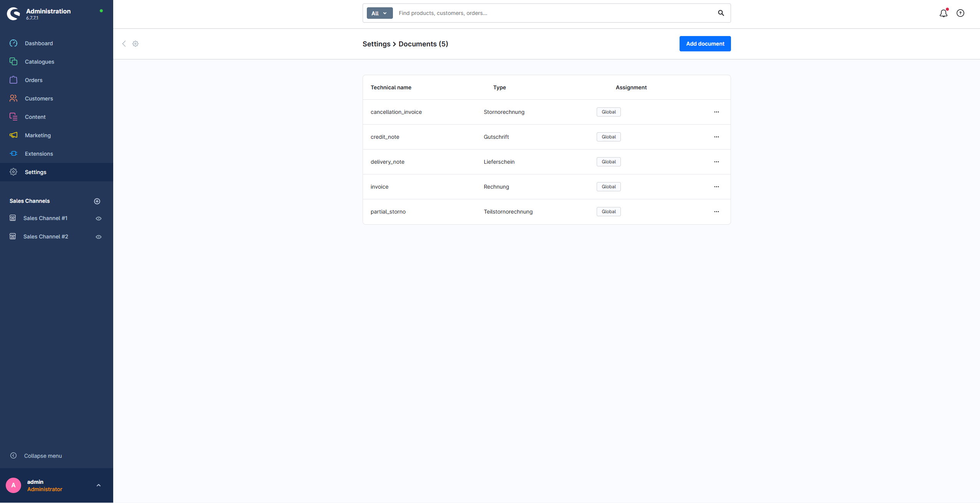Open the All search filter dropdown
This screenshot has height=503, width=980.
pos(379,13)
